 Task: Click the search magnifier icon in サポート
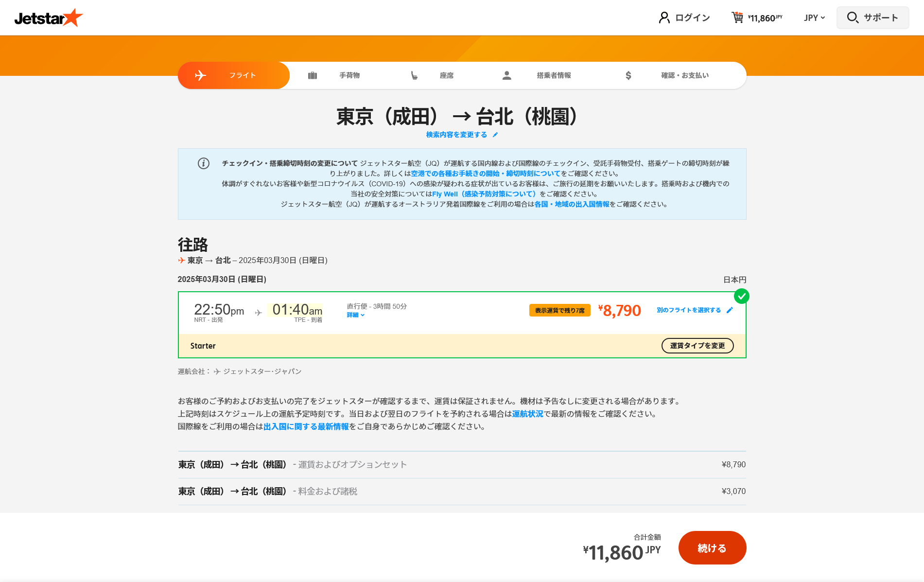click(x=853, y=18)
